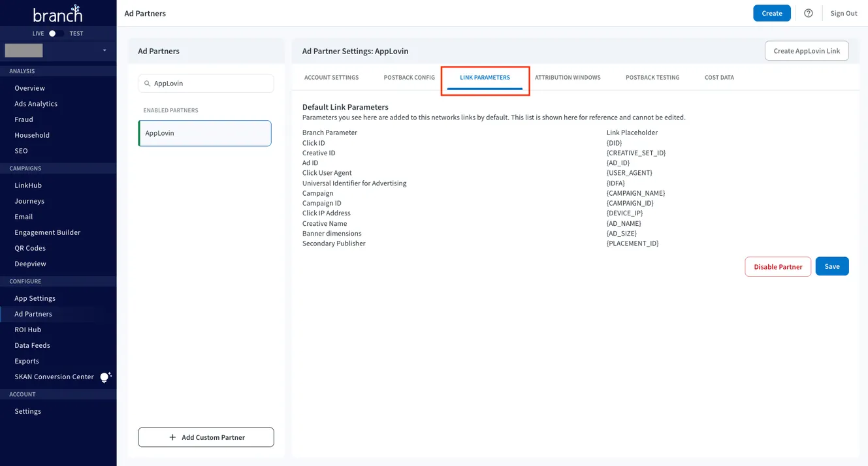Click Create AppLovin Link

(807, 50)
